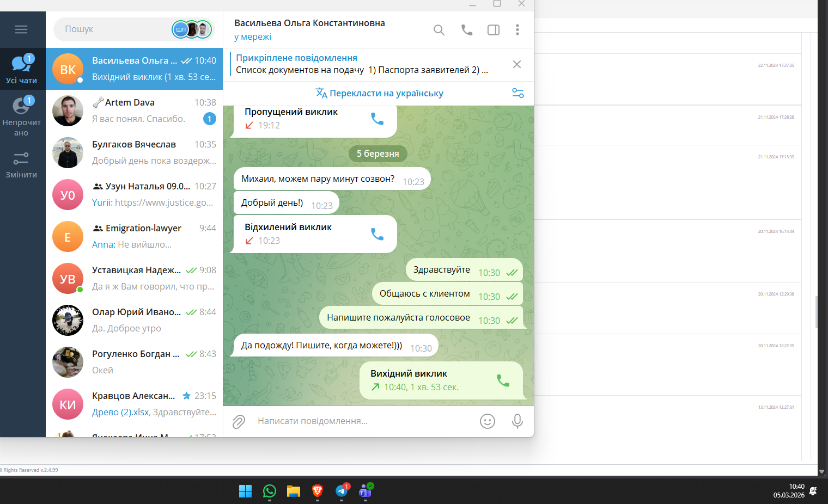Open the three-dot chat options menu
This screenshot has height=504, width=828.
click(x=517, y=30)
